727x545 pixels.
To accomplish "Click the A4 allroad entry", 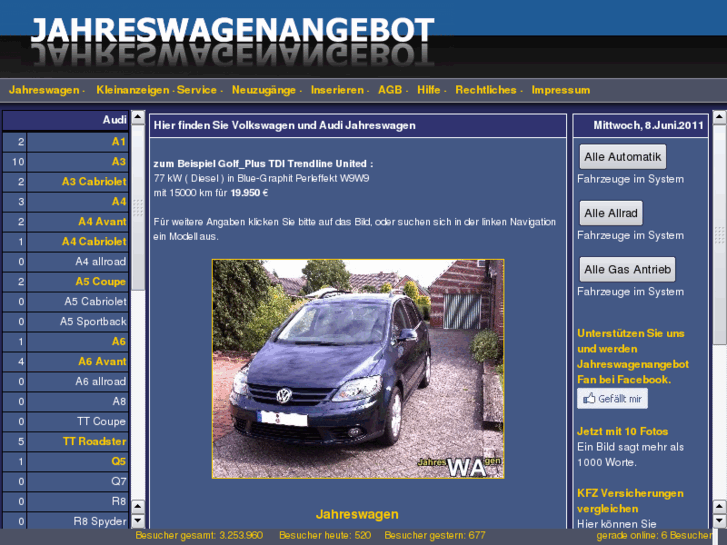I will 101,262.
